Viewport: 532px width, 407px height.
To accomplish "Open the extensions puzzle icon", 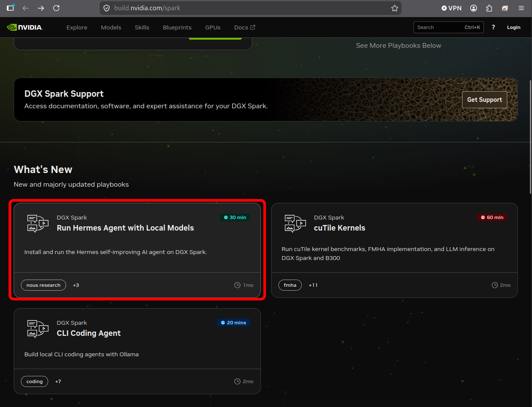I will tap(489, 8).
